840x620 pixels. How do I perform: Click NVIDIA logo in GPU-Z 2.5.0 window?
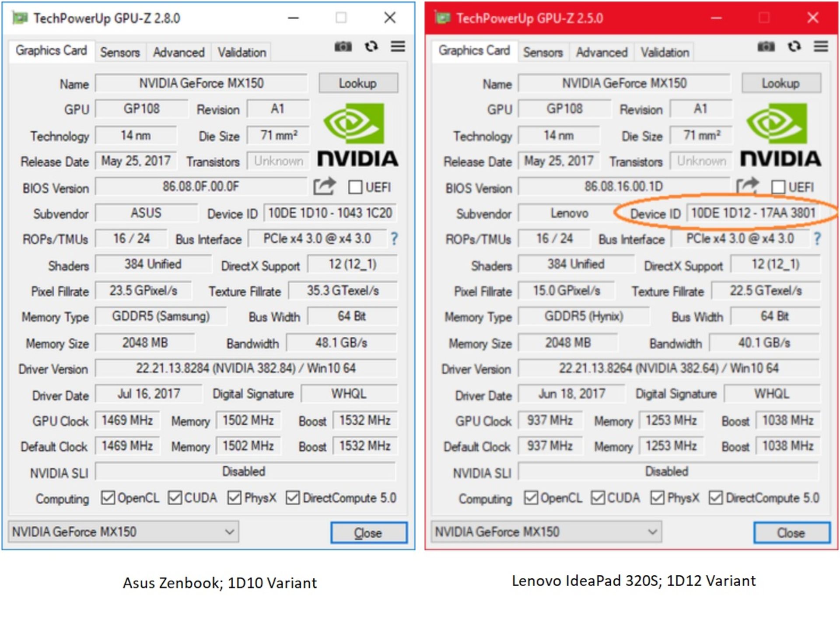click(x=780, y=135)
